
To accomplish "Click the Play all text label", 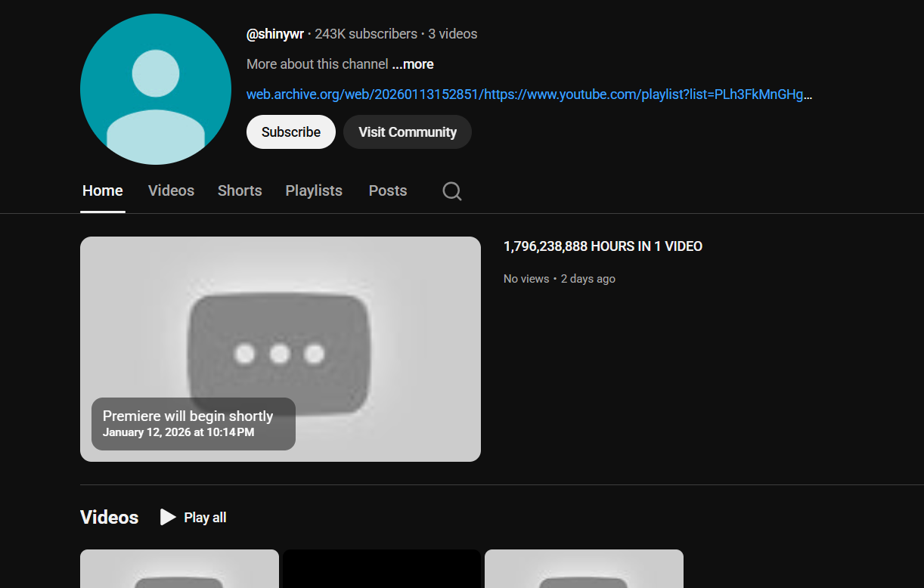I will tap(204, 517).
